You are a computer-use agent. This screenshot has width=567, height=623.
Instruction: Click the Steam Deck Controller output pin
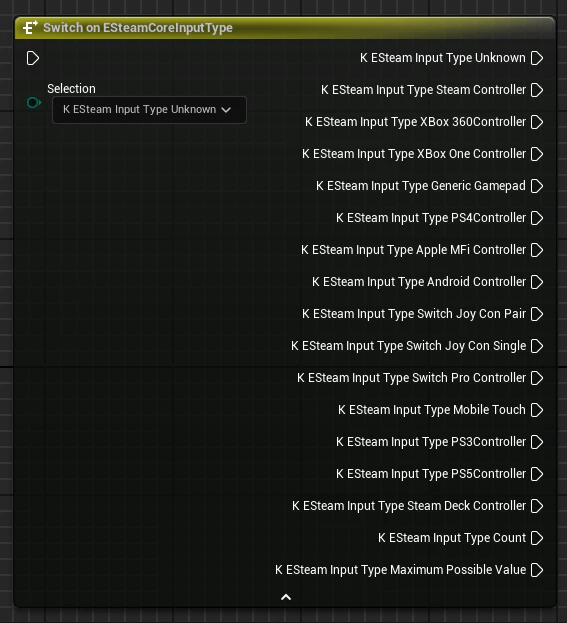coord(537,506)
